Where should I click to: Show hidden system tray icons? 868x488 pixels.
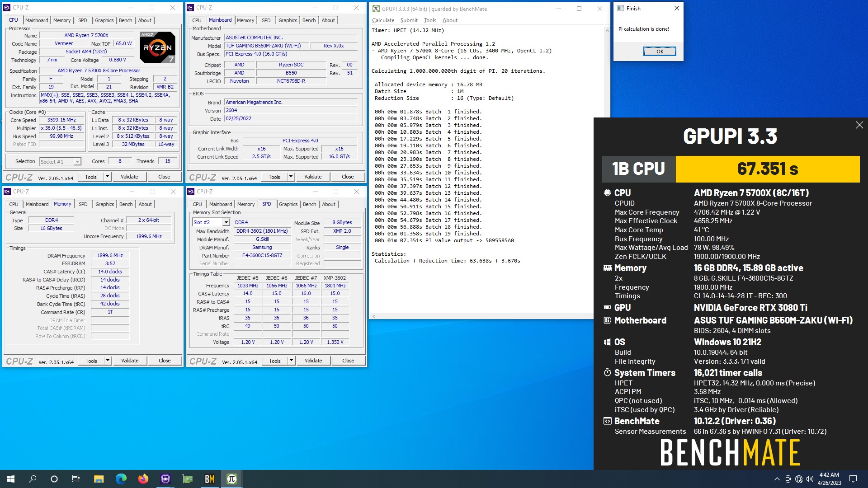777,479
